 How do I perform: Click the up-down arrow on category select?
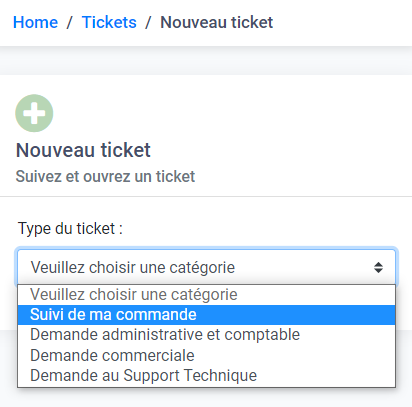coord(378,267)
